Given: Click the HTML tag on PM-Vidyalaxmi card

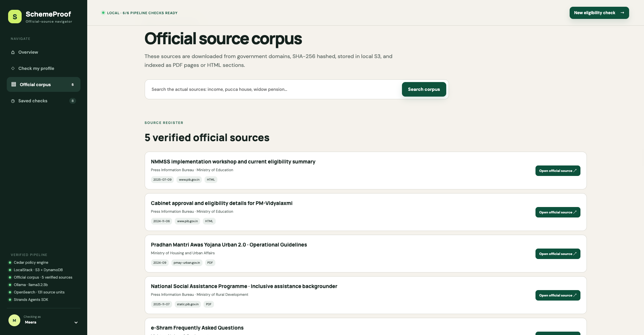Looking at the screenshot, I should pos(209,221).
